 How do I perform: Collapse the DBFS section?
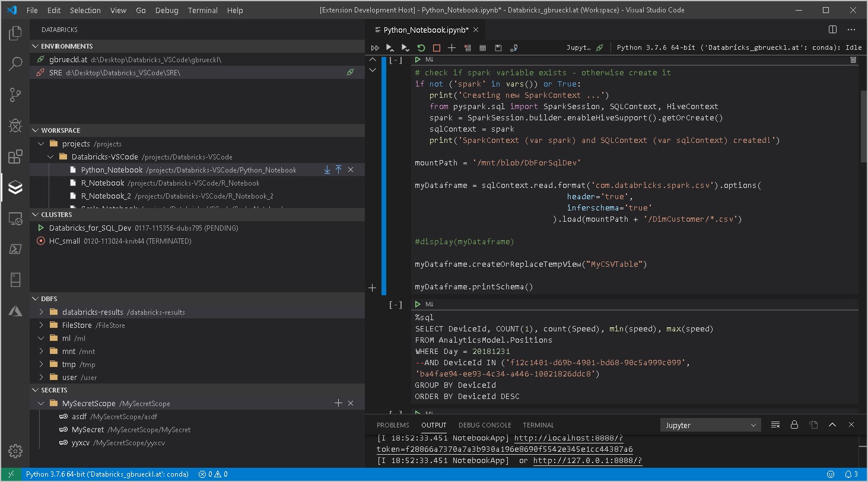[x=34, y=298]
